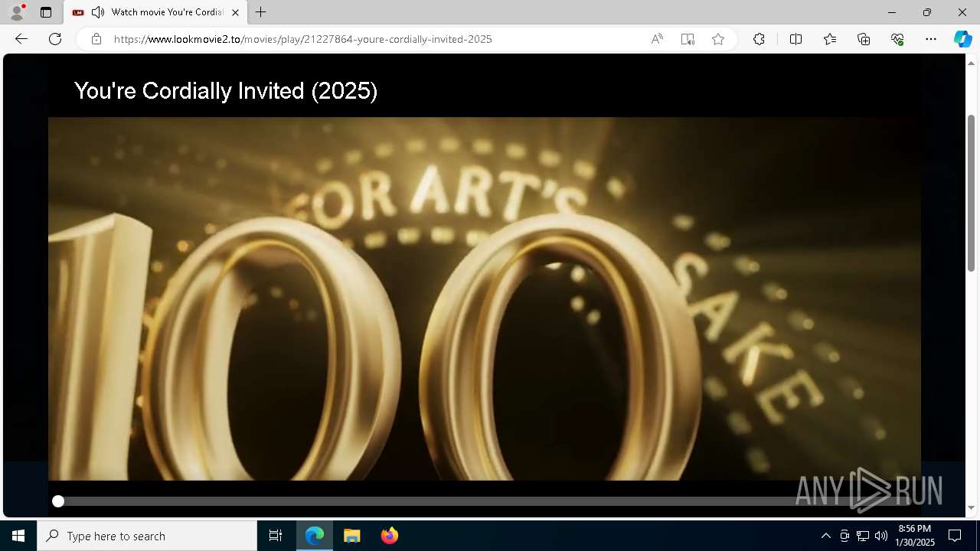Open the Windows Start menu
The image size is (980, 551).
[x=18, y=536]
